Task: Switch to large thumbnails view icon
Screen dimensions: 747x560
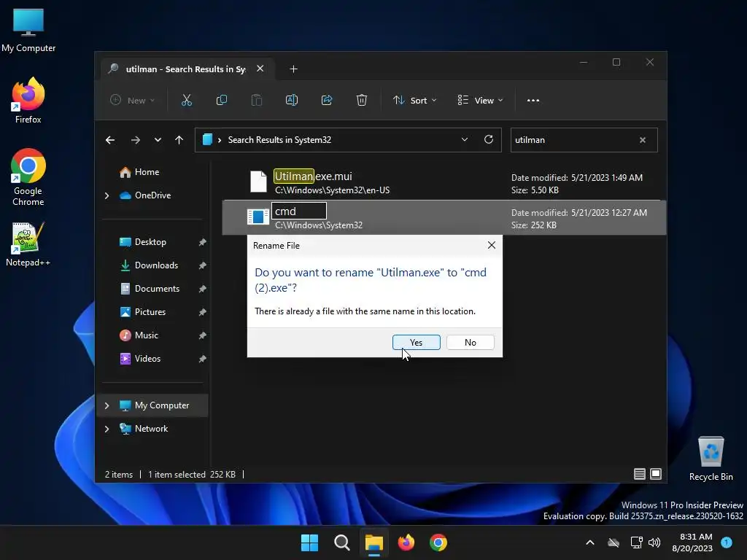Action: click(x=656, y=474)
